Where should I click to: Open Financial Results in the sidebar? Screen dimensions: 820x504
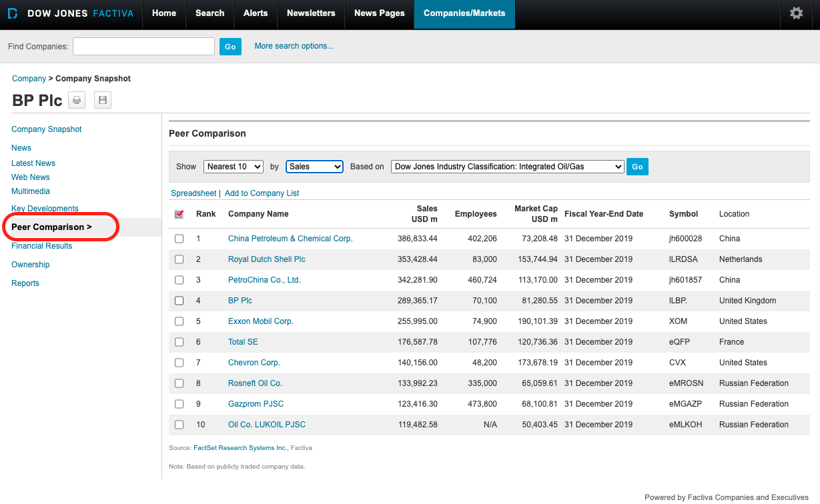tap(41, 246)
